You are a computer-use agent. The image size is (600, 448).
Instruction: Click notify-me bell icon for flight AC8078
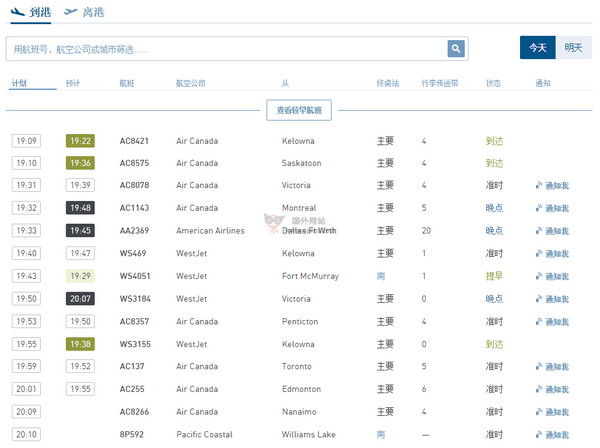point(540,186)
